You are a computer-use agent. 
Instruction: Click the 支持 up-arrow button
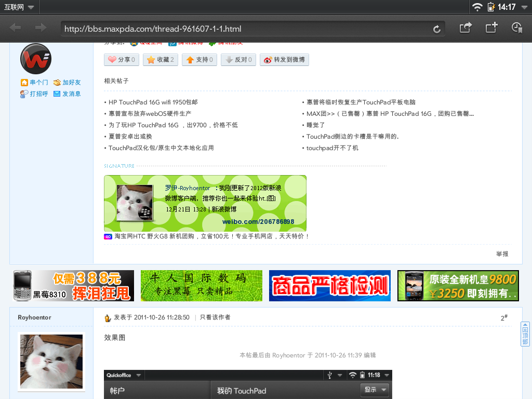point(199,60)
